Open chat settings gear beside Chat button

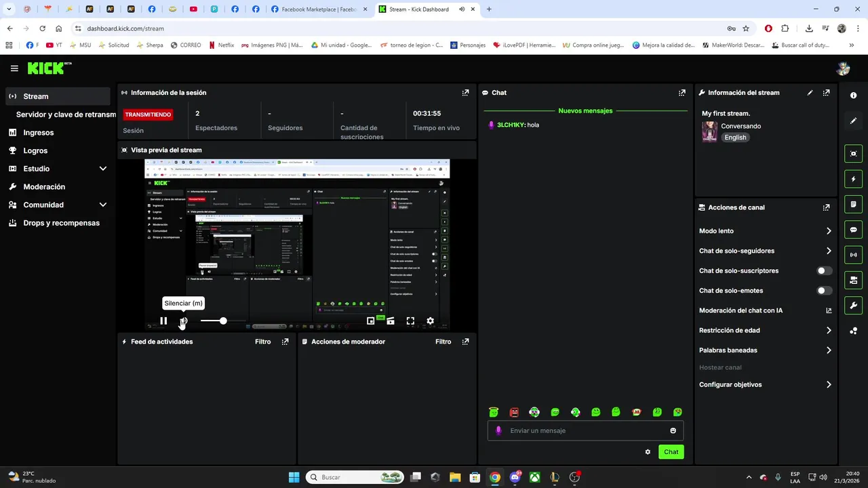click(x=648, y=452)
